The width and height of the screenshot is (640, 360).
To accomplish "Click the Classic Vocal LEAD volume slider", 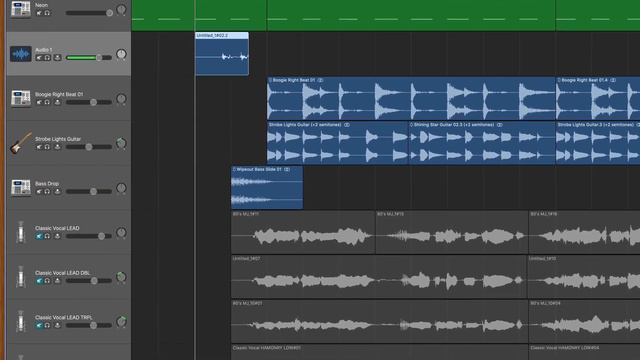I will click(x=89, y=236).
